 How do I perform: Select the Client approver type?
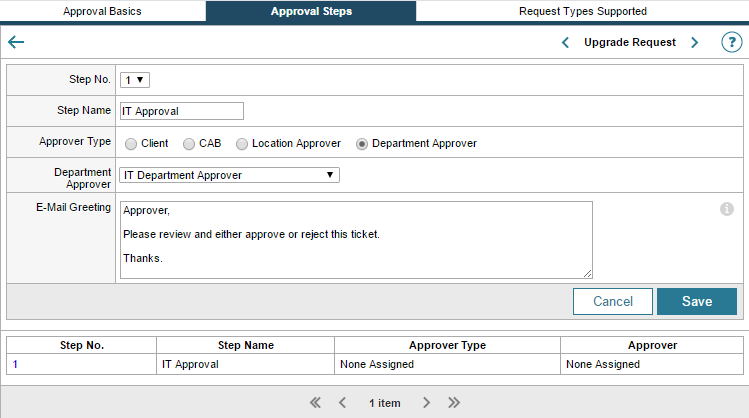(x=131, y=144)
